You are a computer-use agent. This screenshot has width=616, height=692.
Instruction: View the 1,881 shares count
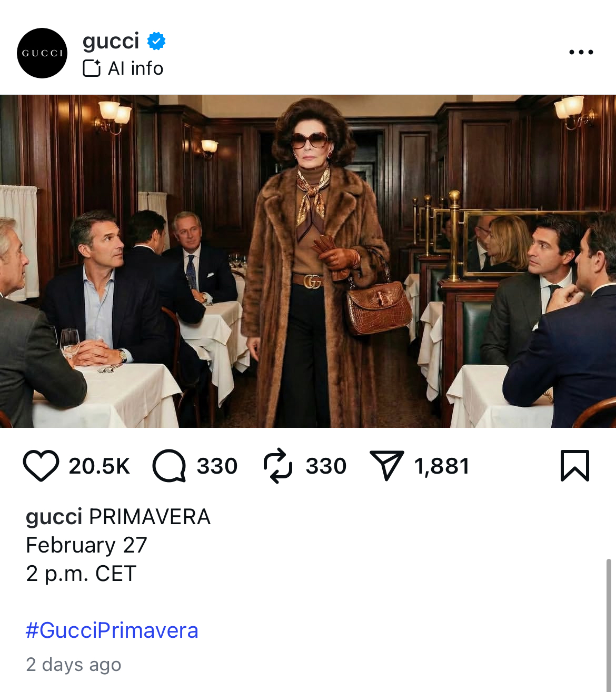(x=442, y=466)
